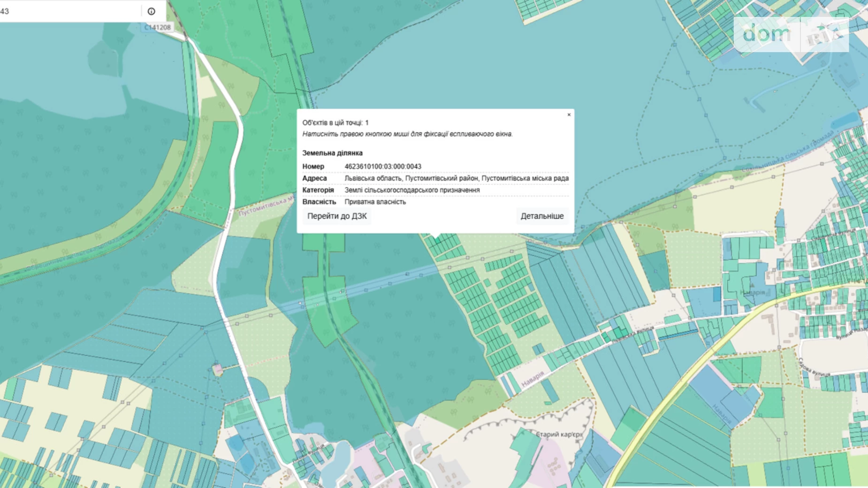Click the 'Номер' field label
Image resolution: width=868 pixels, height=488 pixels.
coord(313,167)
